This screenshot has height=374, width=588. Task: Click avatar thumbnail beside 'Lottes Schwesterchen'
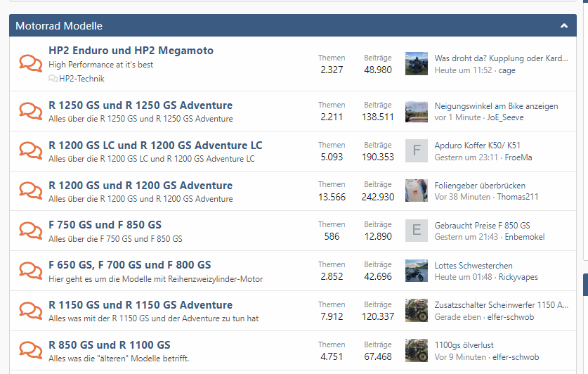tap(417, 271)
